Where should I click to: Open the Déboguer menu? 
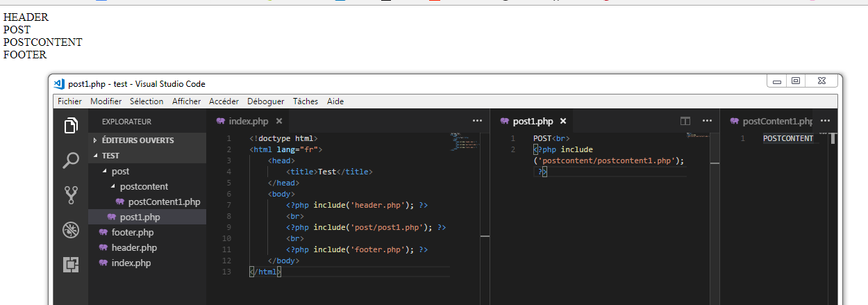(266, 101)
